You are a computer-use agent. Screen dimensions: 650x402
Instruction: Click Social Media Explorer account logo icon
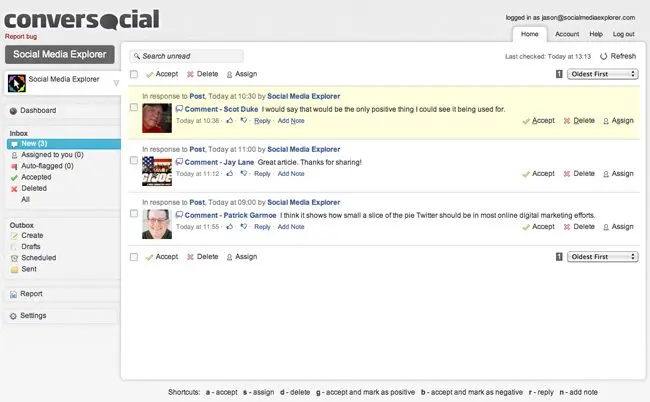[17, 83]
